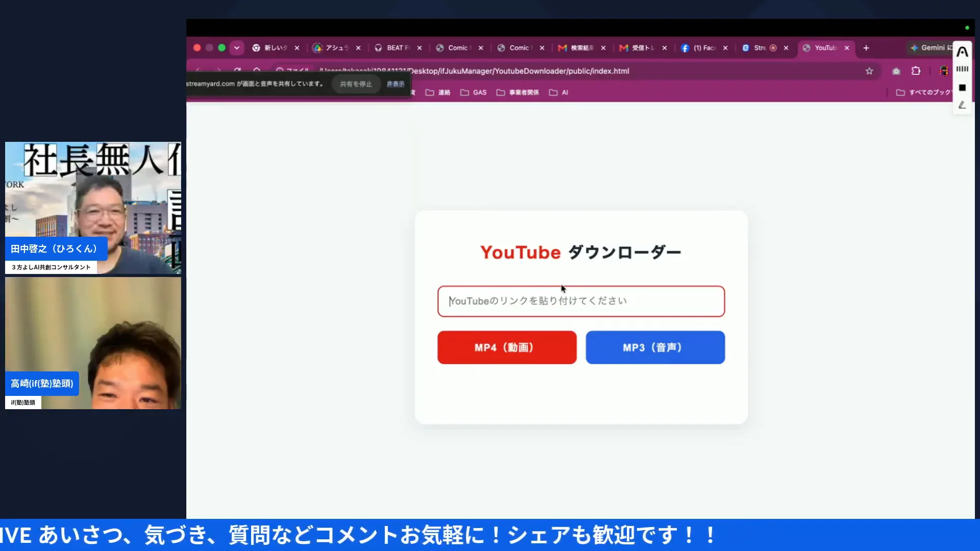
Task: Click the 共有を停止 stop sharing button
Action: pos(356,84)
